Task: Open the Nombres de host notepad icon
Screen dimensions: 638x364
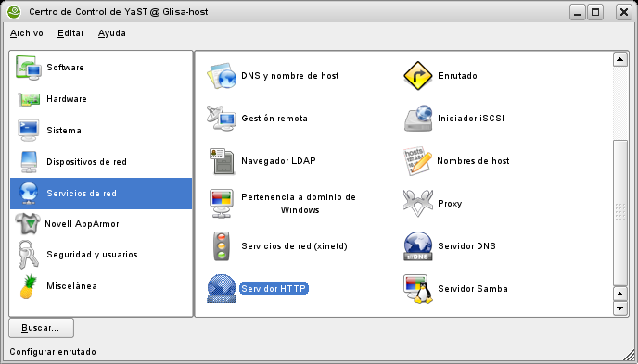Action: [417, 161]
